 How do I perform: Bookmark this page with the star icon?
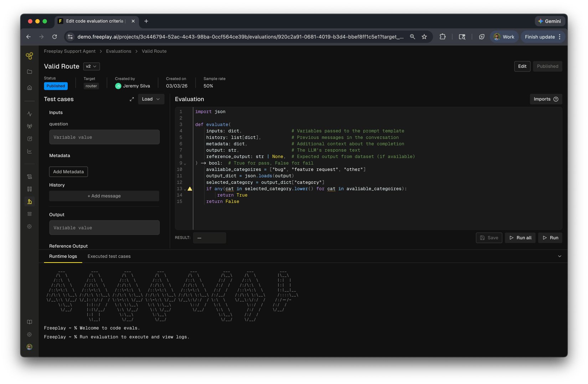tap(424, 37)
